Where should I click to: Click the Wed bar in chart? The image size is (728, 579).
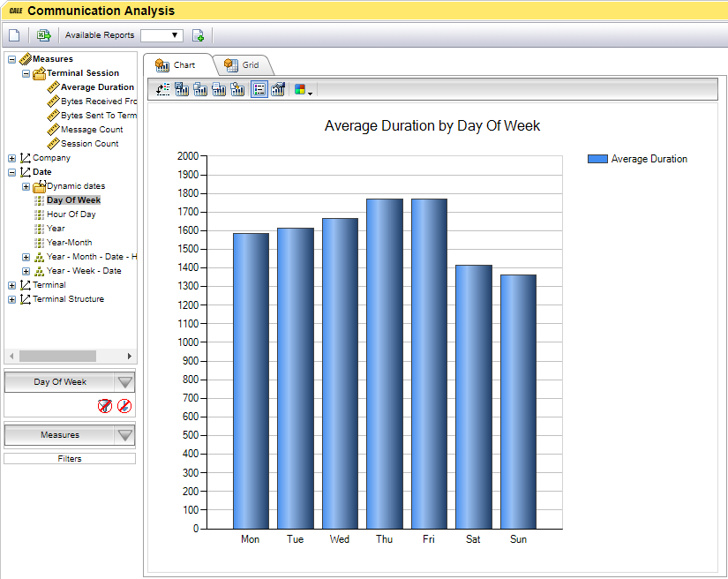[340, 373]
